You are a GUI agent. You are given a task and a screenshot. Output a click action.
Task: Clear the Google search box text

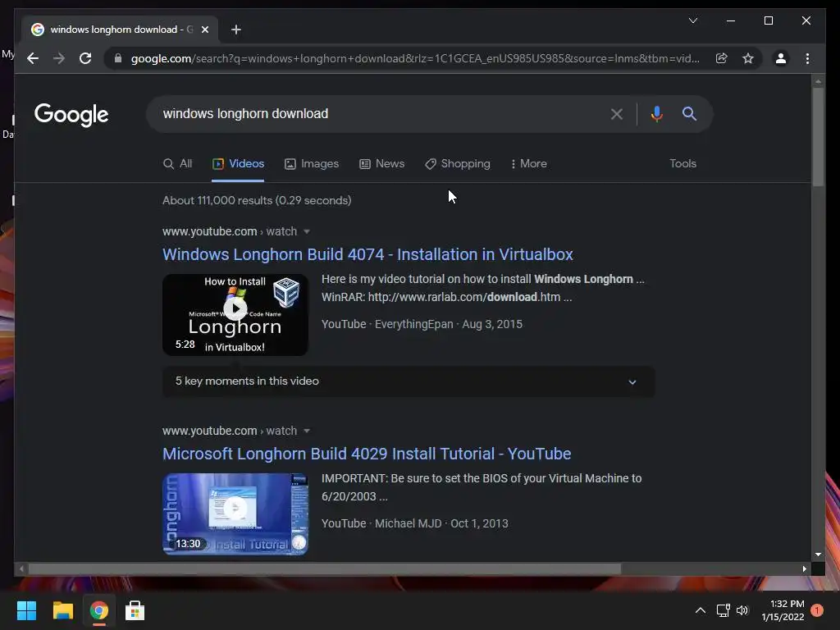(x=617, y=114)
